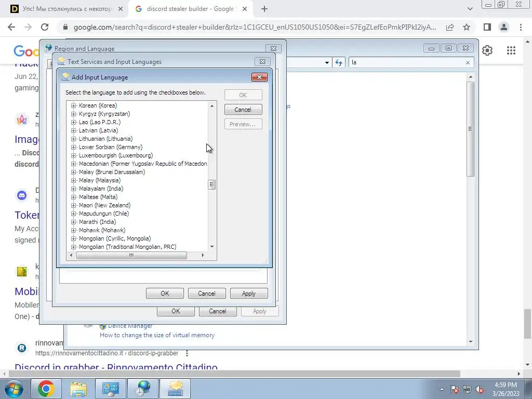Click Cancel in Region and Language dialog
The width and height of the screenshot is (532, 399).
tap(218, 311)
